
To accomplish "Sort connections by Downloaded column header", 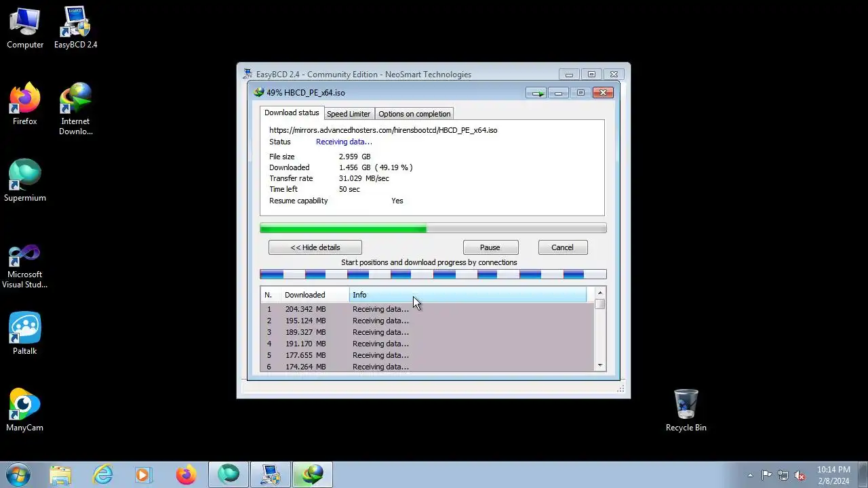I will (315, 295).
